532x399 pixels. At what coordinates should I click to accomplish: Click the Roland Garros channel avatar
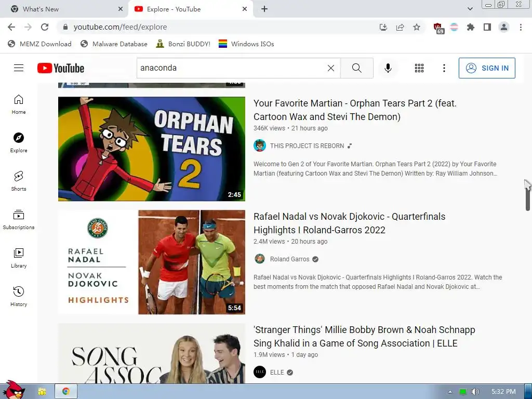[x=260, y=259]
